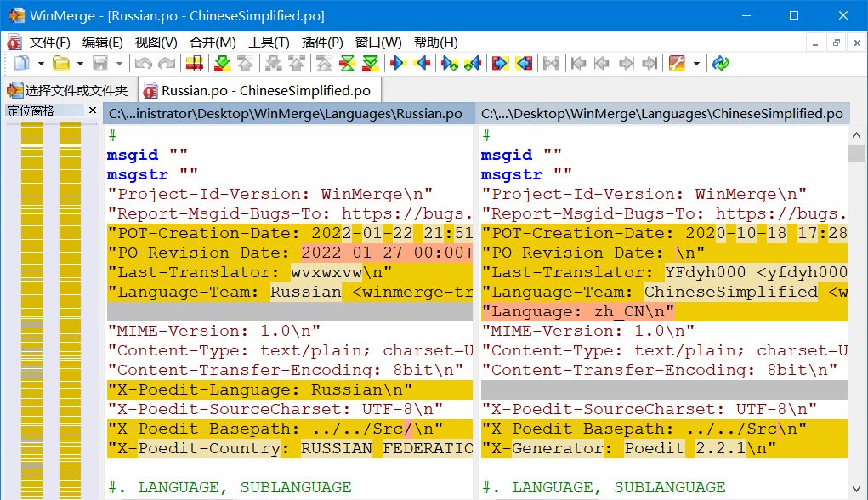Open the Options wrench icon

click(x=677, y=64)
